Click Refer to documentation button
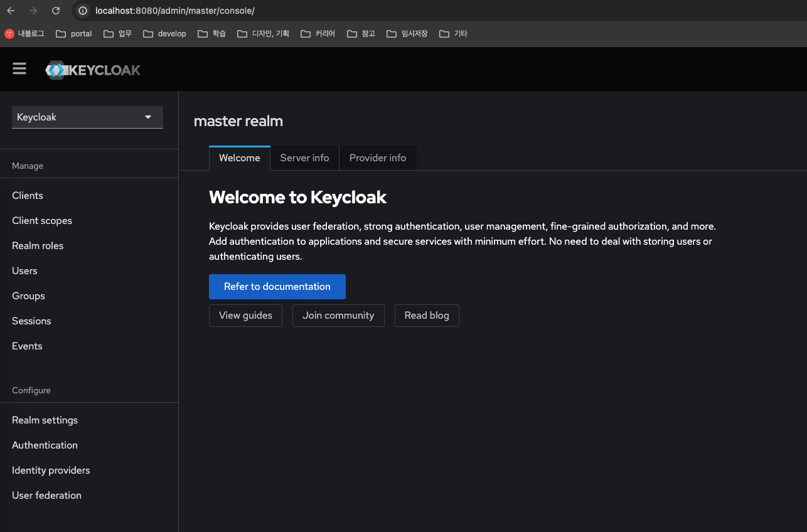This screenshot has height=532, width=807. [x=277, y=287]
